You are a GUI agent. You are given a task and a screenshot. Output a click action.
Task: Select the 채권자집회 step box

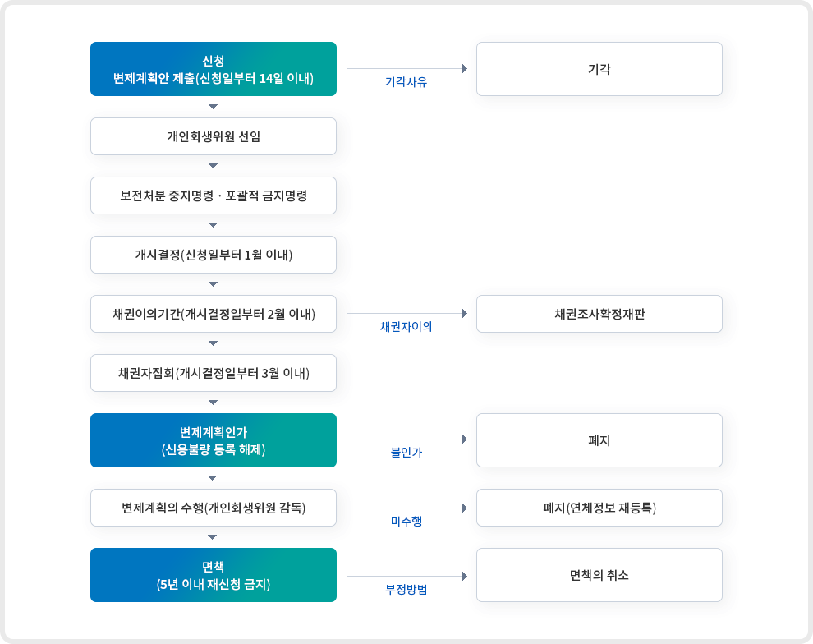click(213, 373)
